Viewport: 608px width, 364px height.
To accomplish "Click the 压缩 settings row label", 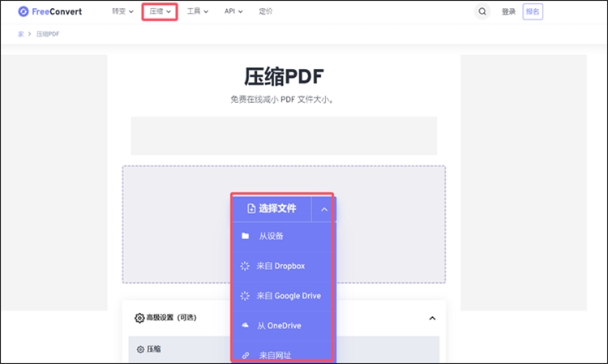I will [154, 349].
